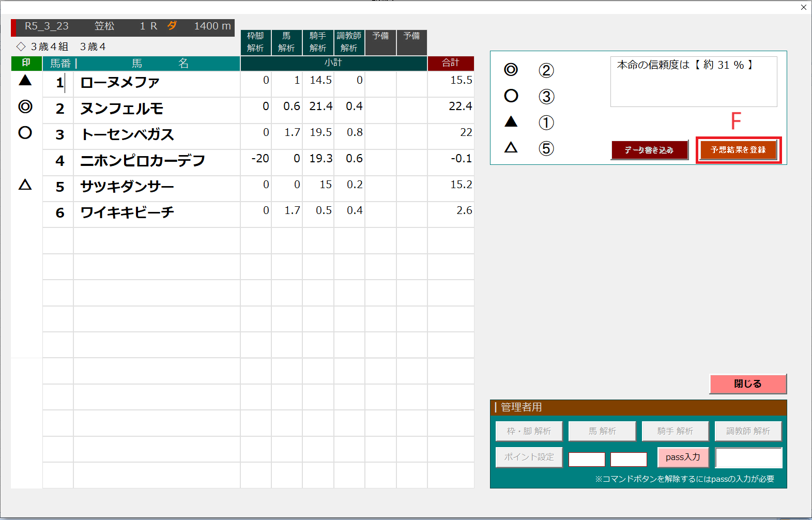Click the 騎手解析 column header at top
The height and width of the screenshot is (520, 812).
[x=318, y=42]
